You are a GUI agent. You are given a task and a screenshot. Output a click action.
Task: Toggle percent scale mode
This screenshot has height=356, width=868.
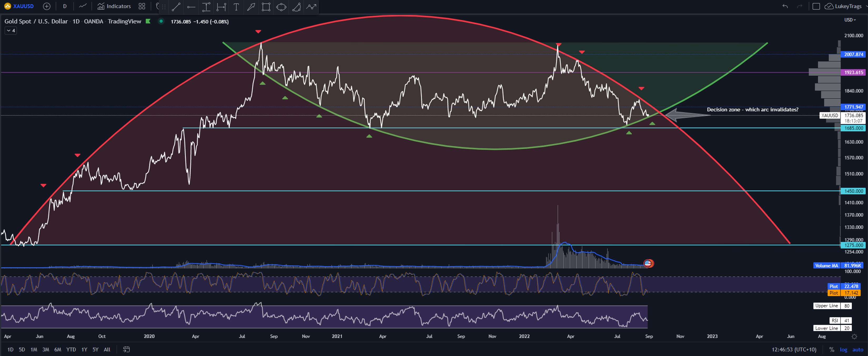[832, 350]
